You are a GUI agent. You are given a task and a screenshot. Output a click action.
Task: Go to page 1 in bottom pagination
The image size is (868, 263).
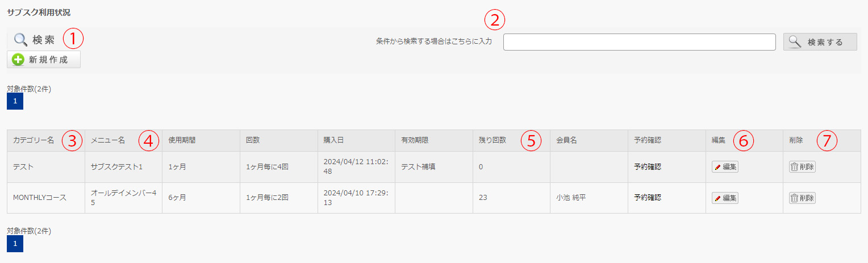(x=15, y=244)
